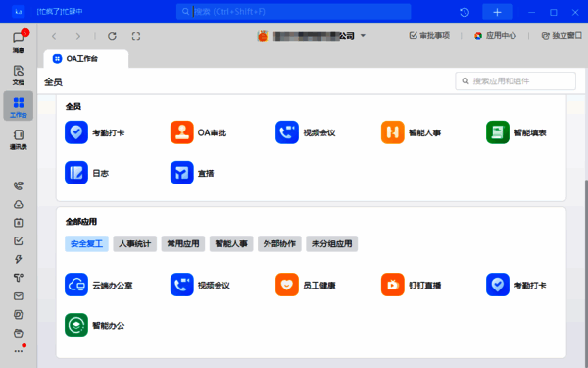This screenshot has height=368, width=588.
Task: Select the 外部协作 category tab
Action: 279,243
